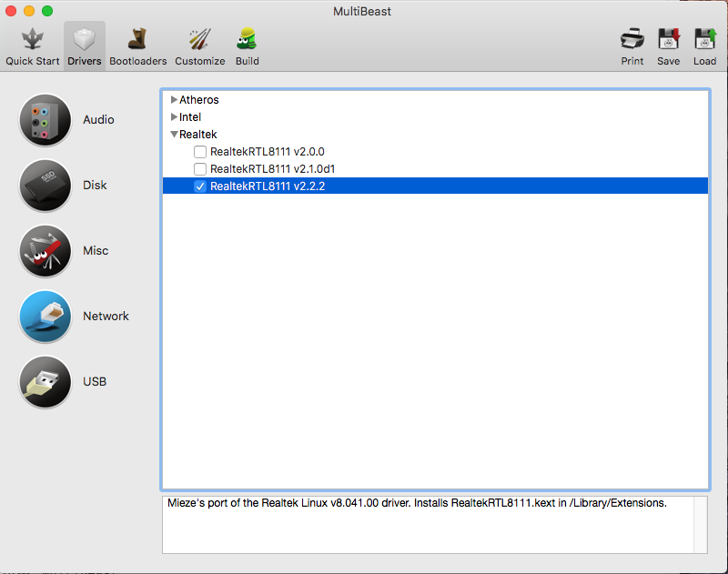Click the Intel tree label
This screenshot has width=728, height=574.
pyautogui.click(x=190, y=117)
